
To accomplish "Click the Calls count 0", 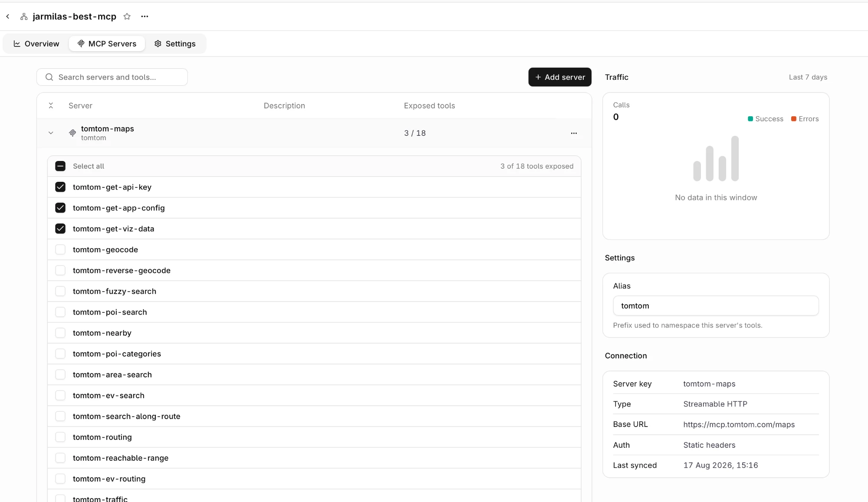I will pyautogui.click(x=616, y=117).
